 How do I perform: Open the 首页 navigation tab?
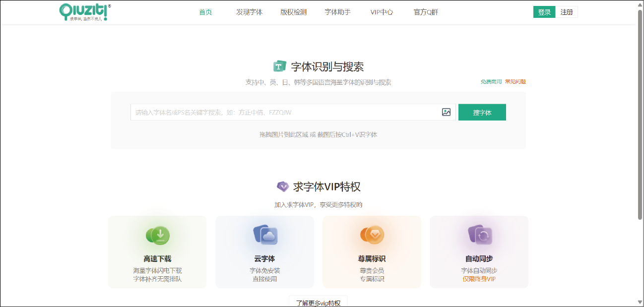[205, 12]
